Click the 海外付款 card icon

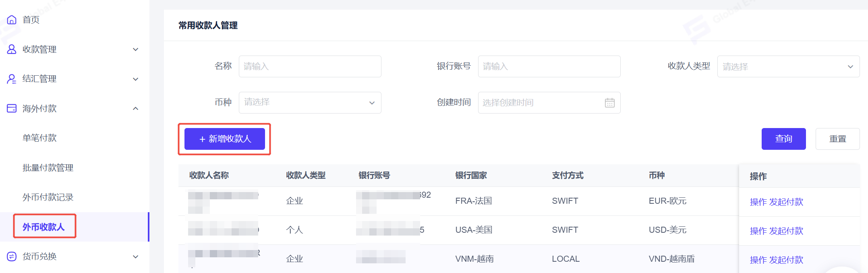(12, 108)
